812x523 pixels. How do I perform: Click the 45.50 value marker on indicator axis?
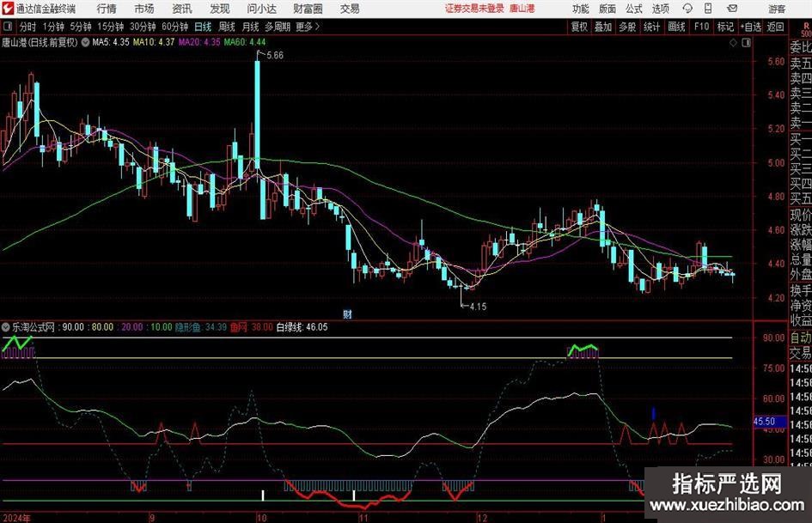(x=765, y=422)
